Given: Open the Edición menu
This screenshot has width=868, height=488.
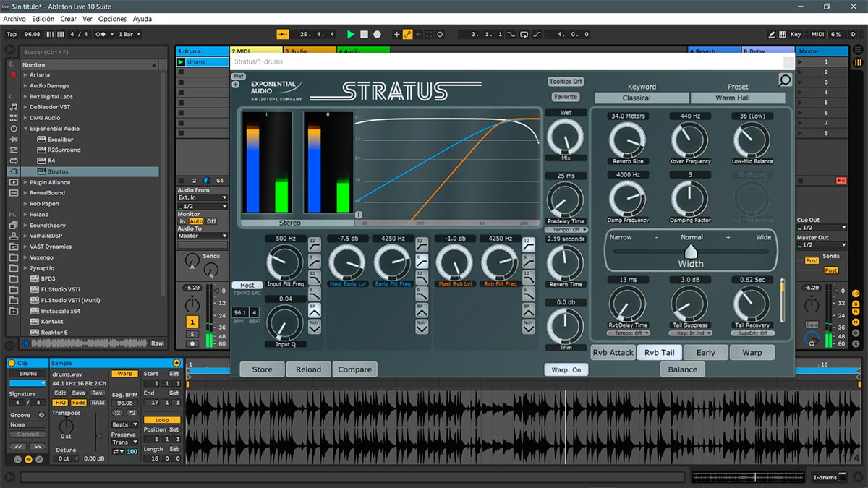Looking at the screenshot, I should [x=43, y=19].
